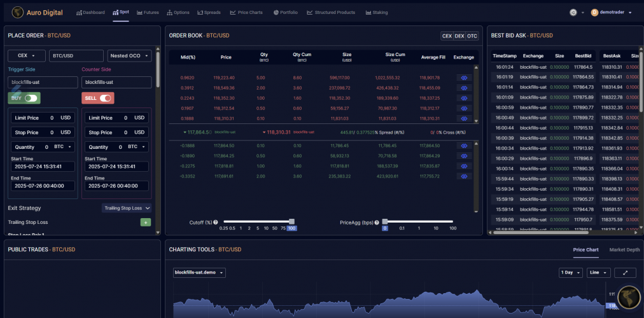Click the Counter Side Stop Price field
This screenshot has height=318, width=644.
click(116, 132)
